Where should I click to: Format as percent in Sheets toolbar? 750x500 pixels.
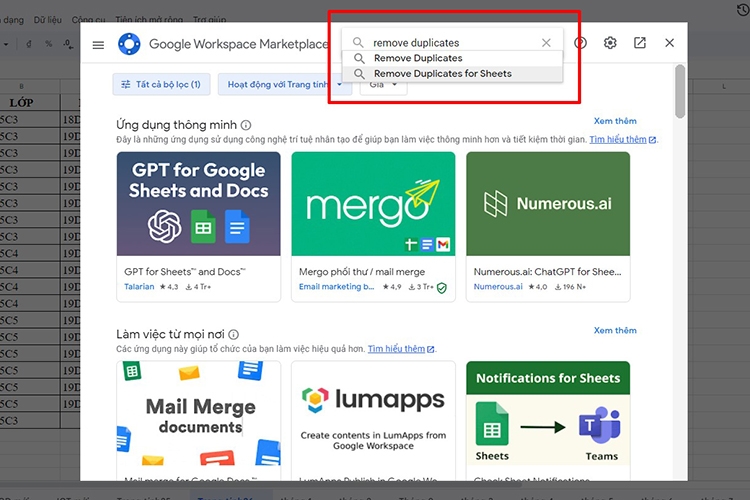[48, 44]
